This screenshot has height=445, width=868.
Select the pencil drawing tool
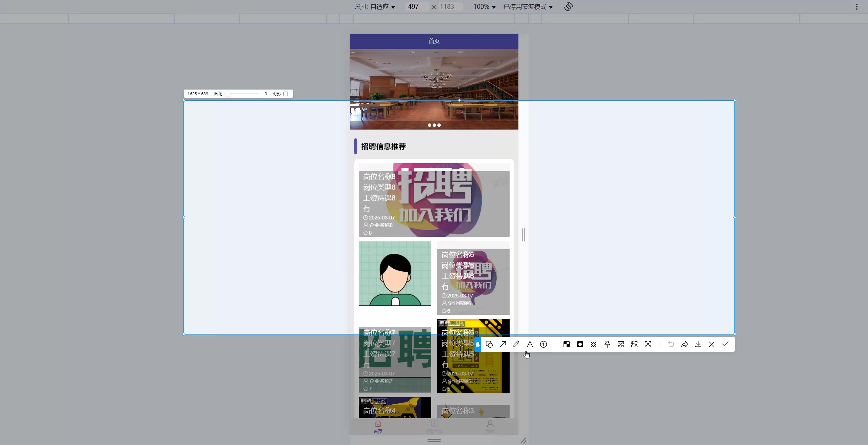point(516,344)
